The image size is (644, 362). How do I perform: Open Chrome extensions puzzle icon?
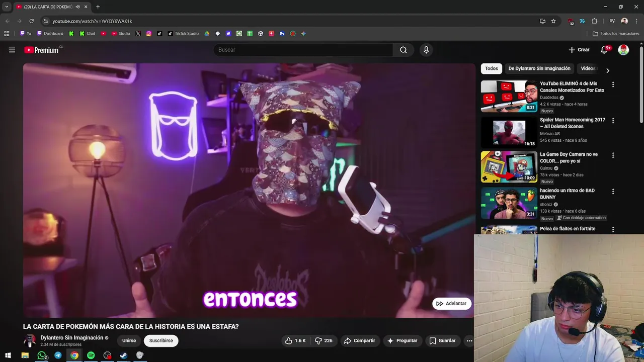(x=594, y=21)
